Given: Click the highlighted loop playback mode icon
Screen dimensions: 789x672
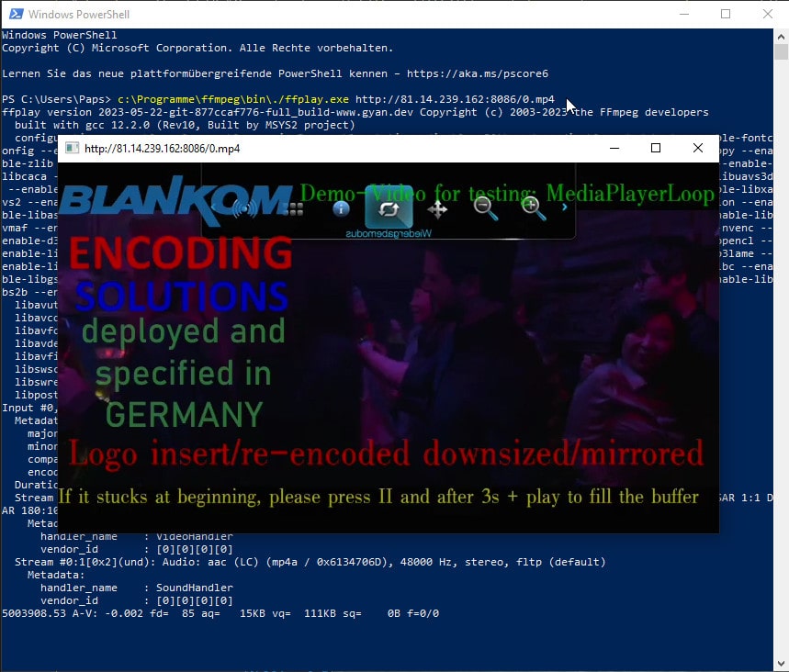Looking at the screenshot, I should [389, 207].
